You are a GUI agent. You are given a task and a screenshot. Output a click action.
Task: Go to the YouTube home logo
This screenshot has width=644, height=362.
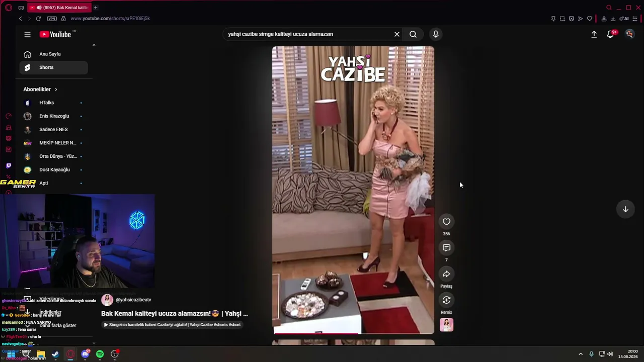click(55, 34)
